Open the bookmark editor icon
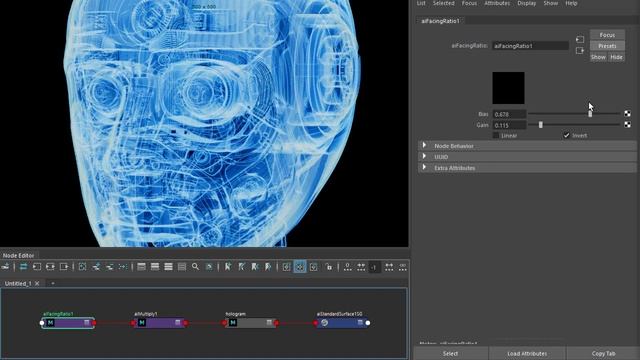 coord(241,267)
